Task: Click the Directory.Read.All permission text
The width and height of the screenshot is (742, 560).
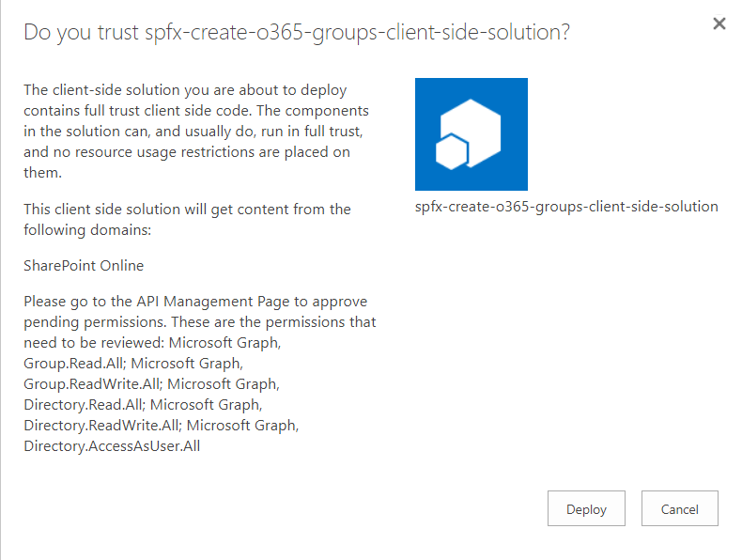Action: pyautogui.click(x=83, y=404)
